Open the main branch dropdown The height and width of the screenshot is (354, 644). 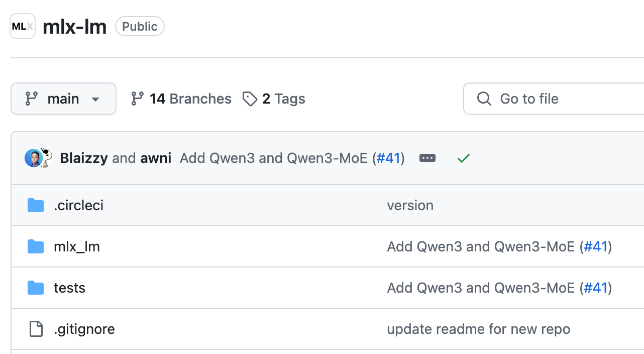(63, 99)
